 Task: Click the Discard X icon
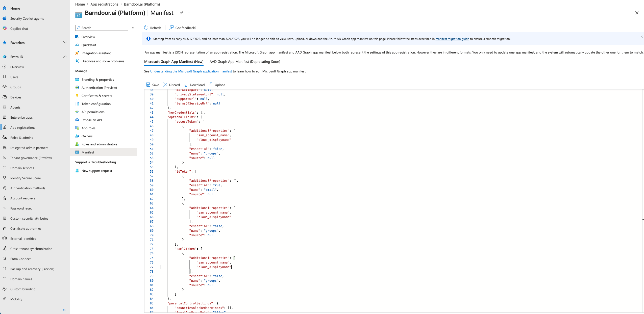165,85
